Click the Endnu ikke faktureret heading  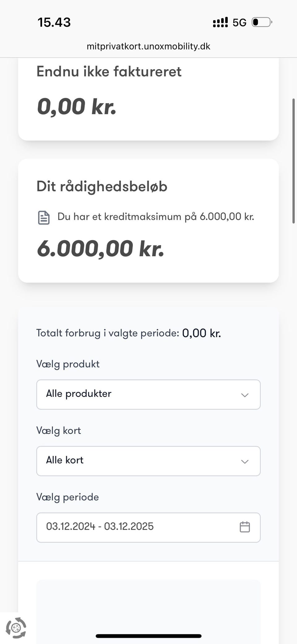point(109,71)
